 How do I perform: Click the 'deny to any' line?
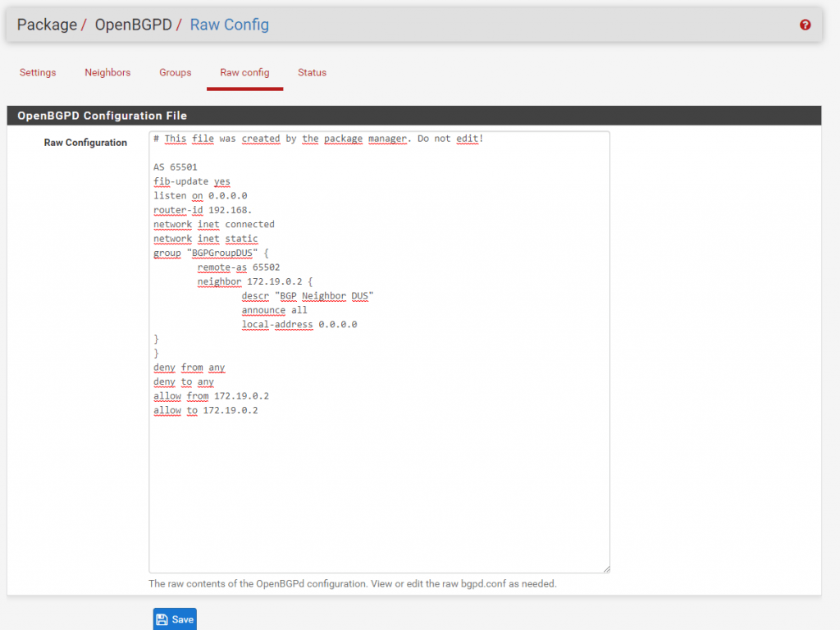click(184, 381)
